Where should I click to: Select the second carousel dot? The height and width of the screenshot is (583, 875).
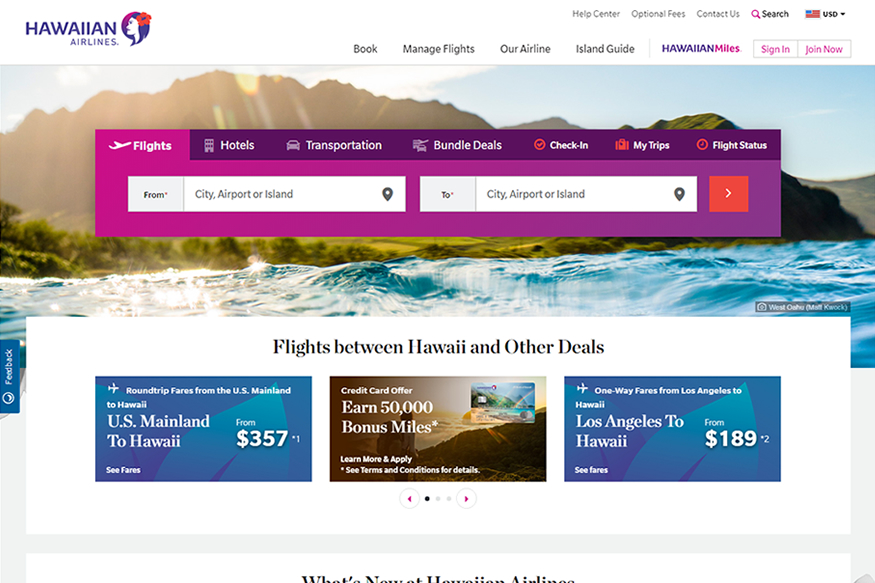(438, 499)
